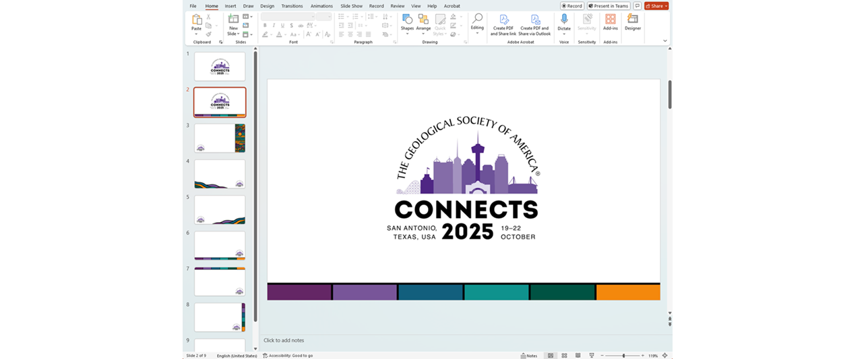Click the Paste clipboard icon
Viewport: 868px width, 359px height.
196,20
